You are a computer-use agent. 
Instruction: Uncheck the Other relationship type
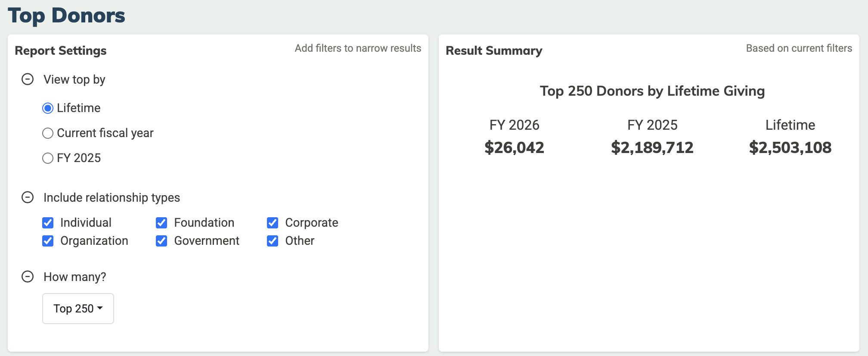tap(273, 241)
